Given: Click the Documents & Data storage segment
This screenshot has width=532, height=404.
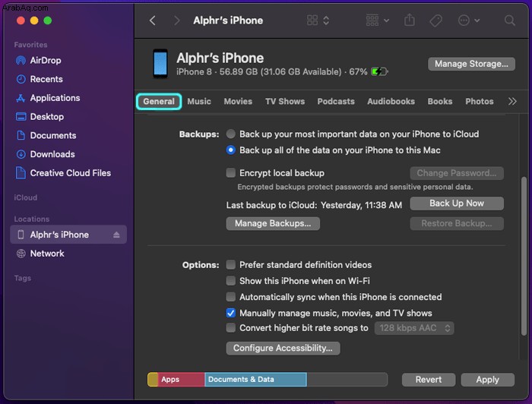Looking at the screenshot, I should (255, 380).
